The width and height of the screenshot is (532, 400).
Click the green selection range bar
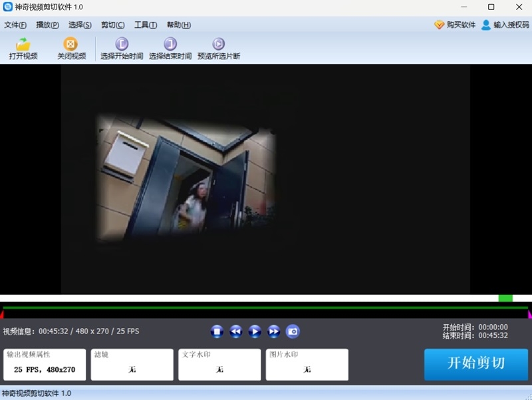click(265, 307)
